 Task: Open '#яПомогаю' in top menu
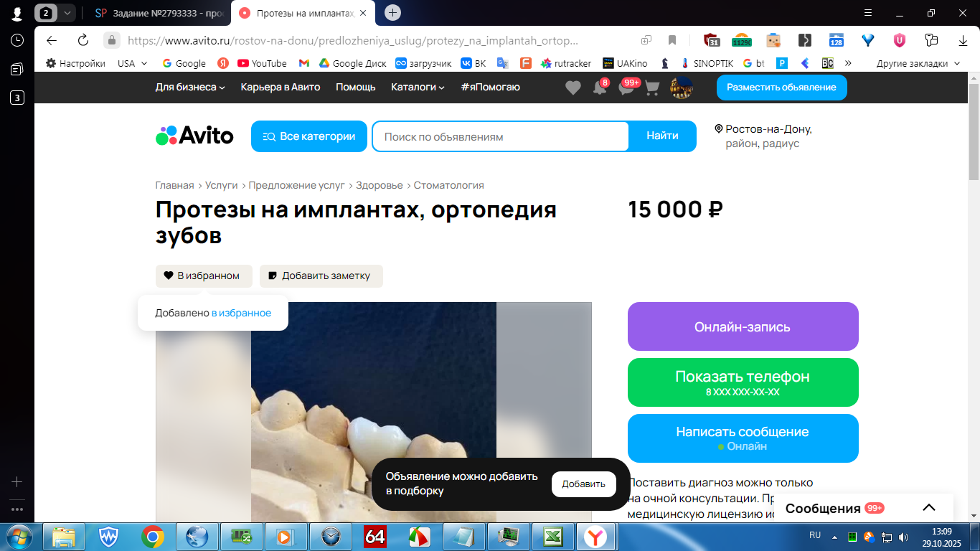[491, 87]
